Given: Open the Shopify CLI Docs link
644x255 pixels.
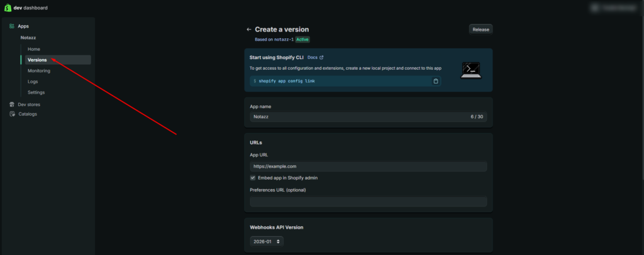Looking at the screenshot, I should click(312, 57).
